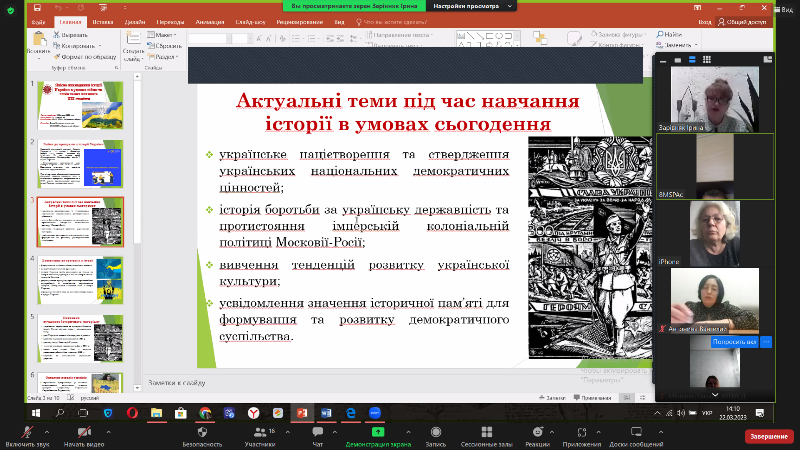Open Участники participants panel
Viewport: 800px width, 450px height.
point(260,437)
